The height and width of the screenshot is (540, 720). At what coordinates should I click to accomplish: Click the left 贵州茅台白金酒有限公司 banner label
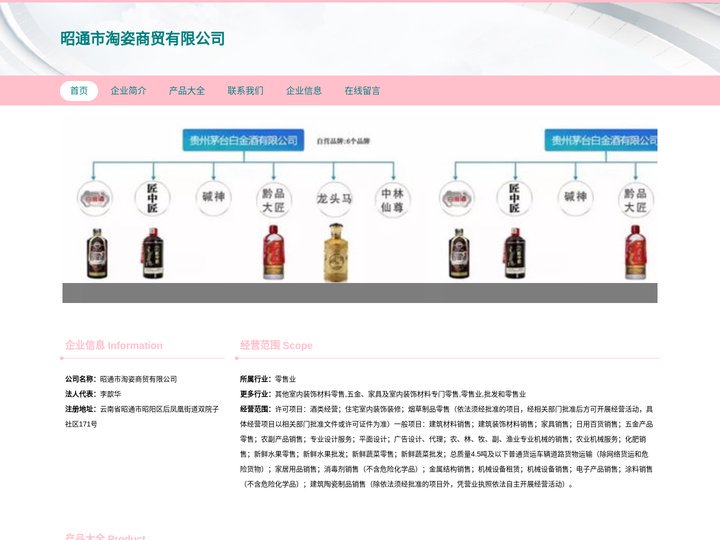tap(243, 140)
